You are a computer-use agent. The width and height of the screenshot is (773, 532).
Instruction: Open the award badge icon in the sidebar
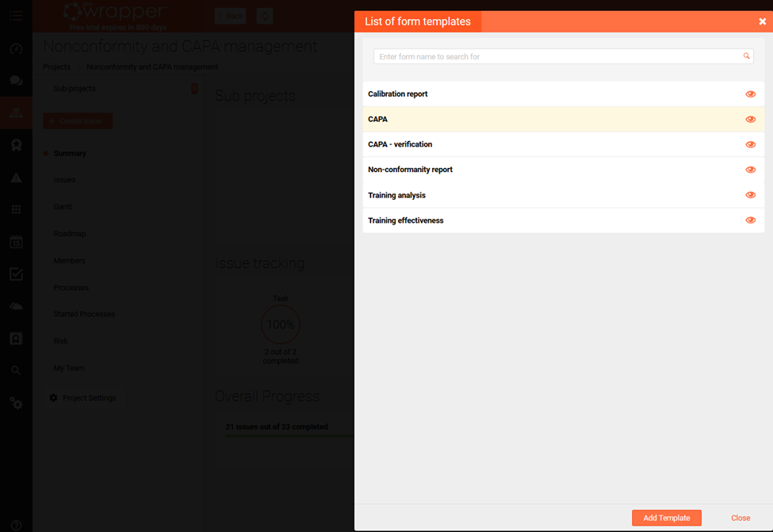[16, 145]
